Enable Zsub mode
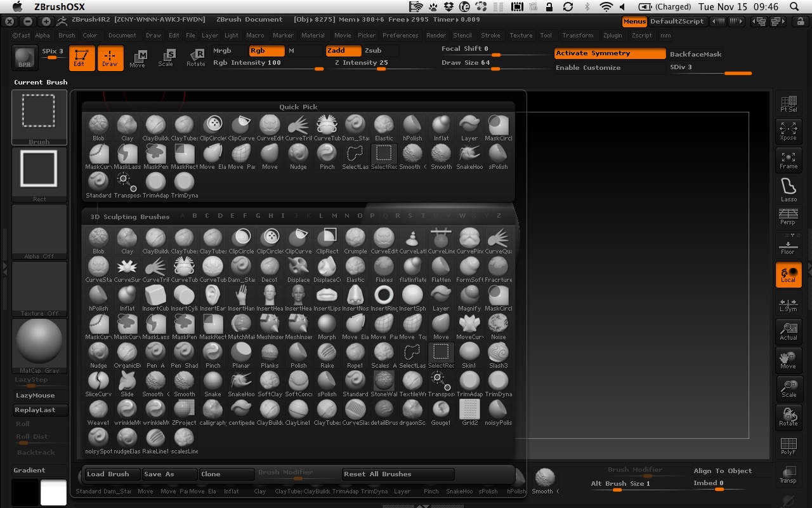 tap(381, 50)
